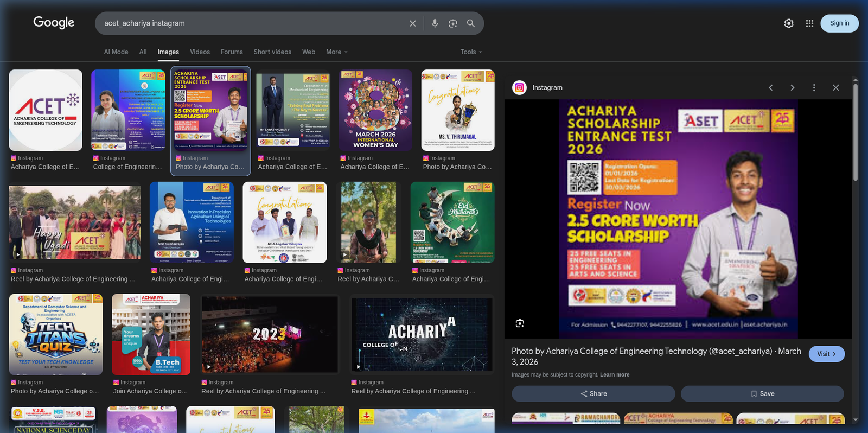Switch to AI Mode tab
Viewport: 868px width, 433px height.
pyautogui.click(x=116, y=52)
